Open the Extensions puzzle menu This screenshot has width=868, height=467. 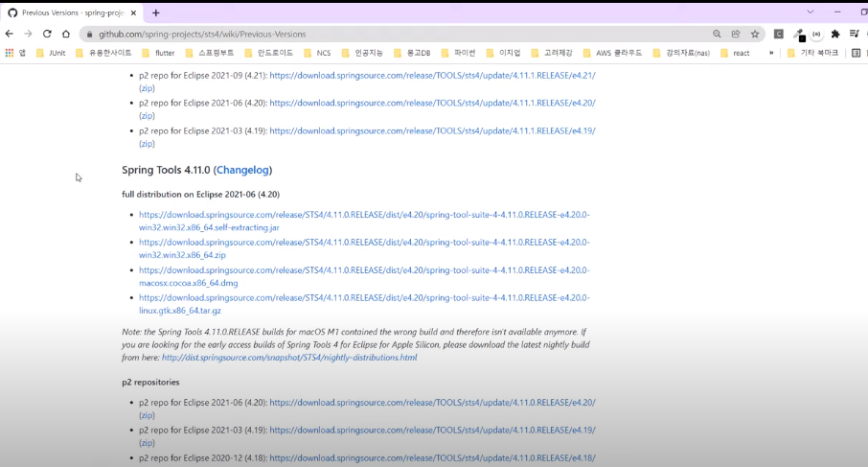click(835, 34)
